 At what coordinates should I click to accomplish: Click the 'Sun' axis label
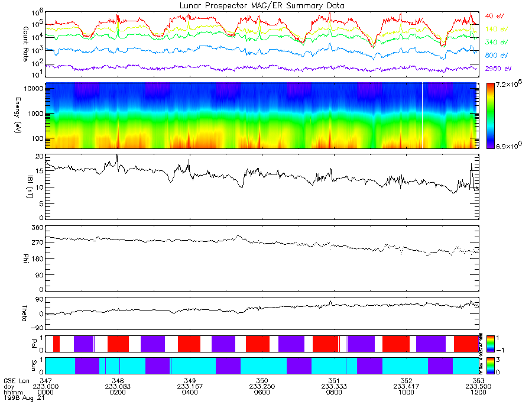pyautogui.click(x=34, y=366)
